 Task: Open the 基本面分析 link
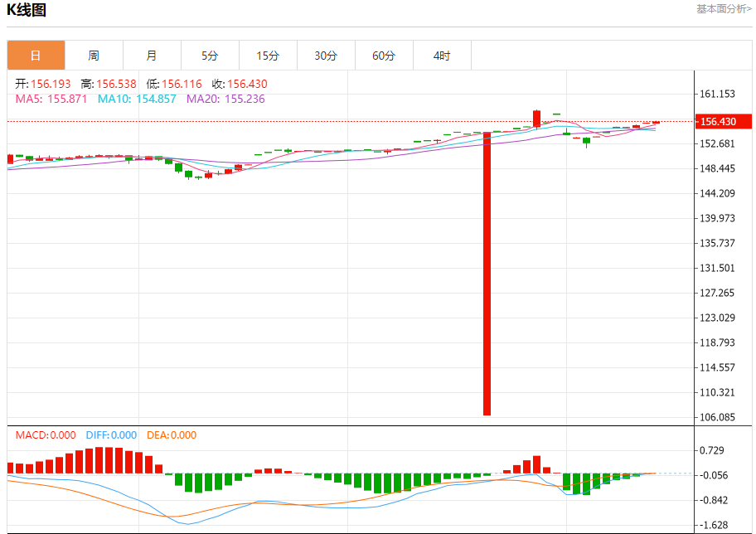click(x=723, y=8)
